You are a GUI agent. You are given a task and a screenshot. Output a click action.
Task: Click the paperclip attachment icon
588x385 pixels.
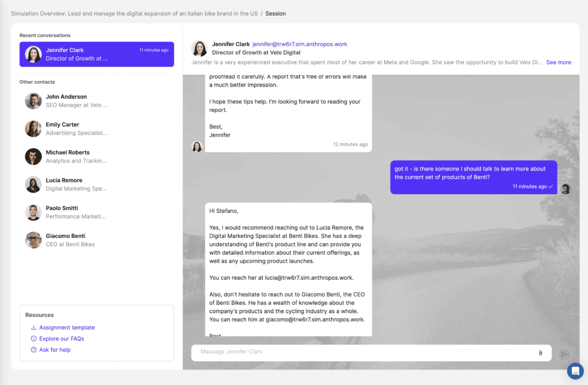click(x=540, y=353)
